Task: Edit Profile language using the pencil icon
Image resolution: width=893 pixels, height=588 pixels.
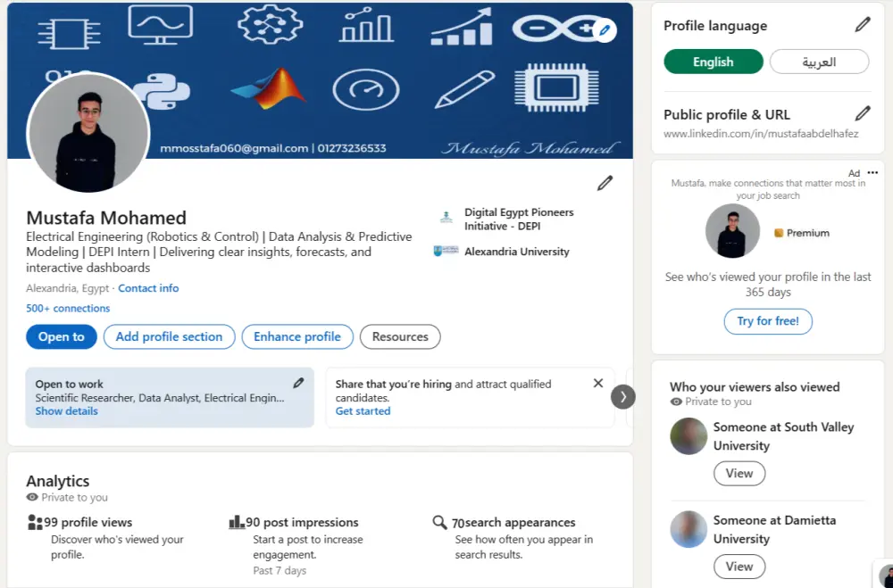Action: coord(861,25)
